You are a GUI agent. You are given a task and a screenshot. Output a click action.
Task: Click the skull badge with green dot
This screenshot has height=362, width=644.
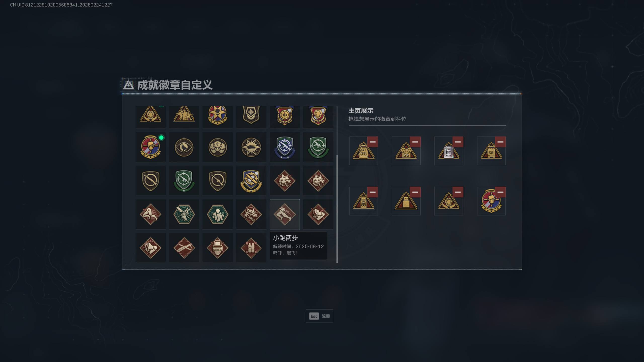(x=150, y=147)
